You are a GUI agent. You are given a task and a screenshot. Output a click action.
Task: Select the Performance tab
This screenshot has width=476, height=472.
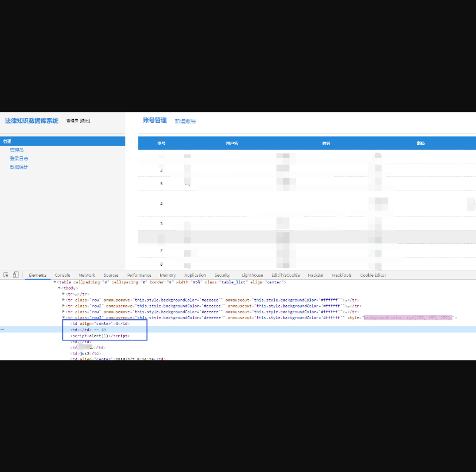[139, 275]
